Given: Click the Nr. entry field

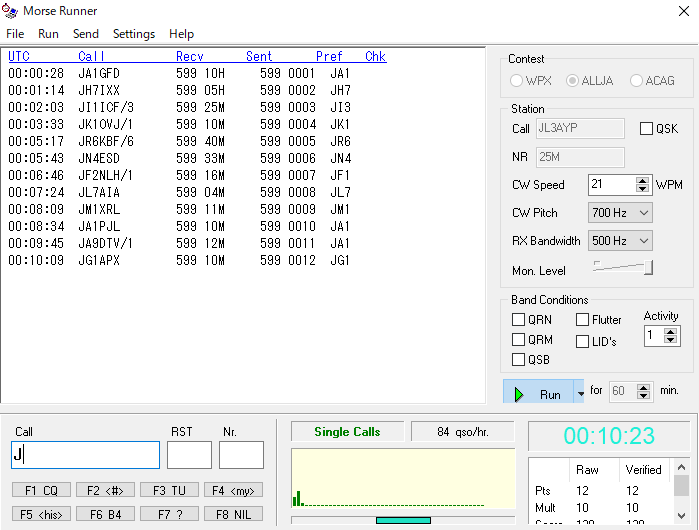Looking at the screenshot, I should point(241,455).
